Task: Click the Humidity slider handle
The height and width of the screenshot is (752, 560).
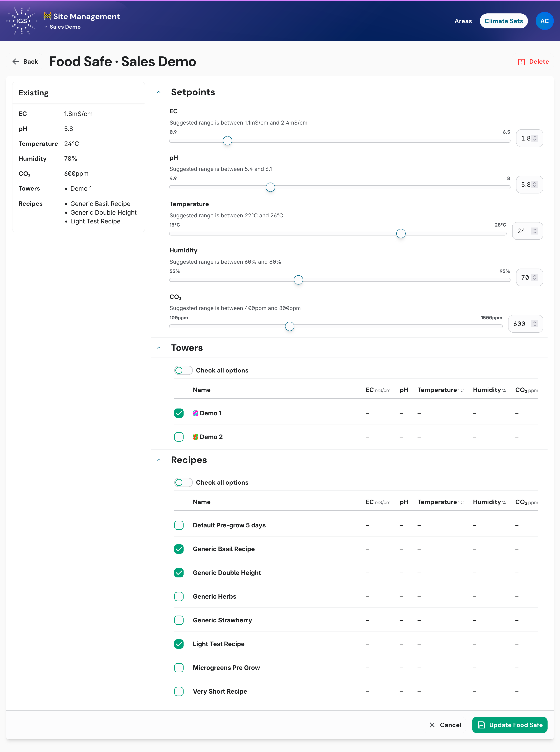Action: tap(298, 280)
